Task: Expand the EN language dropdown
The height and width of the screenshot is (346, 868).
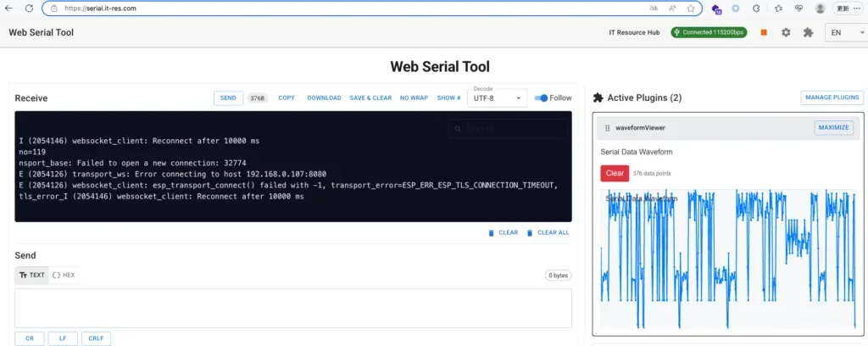Action: pyautogui.click(x=846, y=33)
